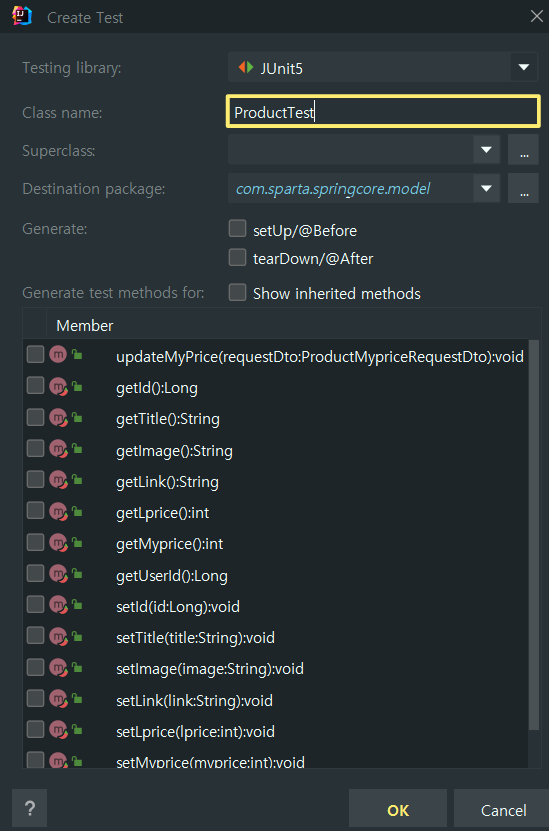The height and width of the screenshot is (831, 549).
Task: Check the getUserId():Long checkbox
Action: pos(36,573)
